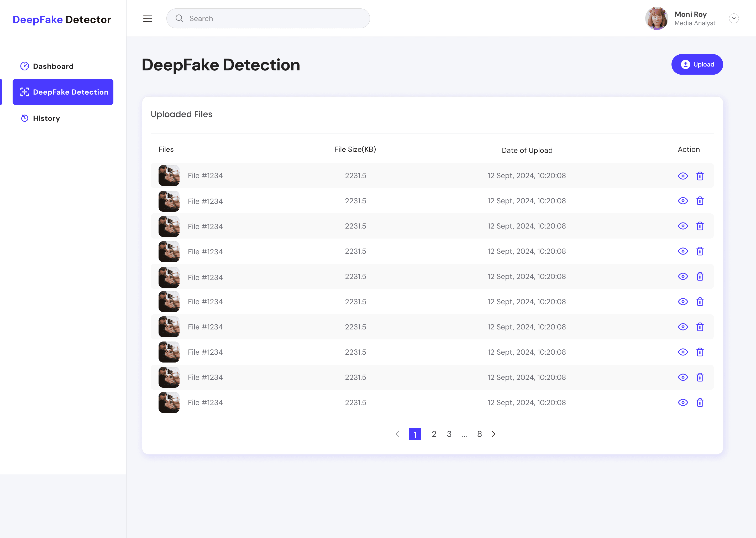The width and height of the screenshot is (756, 538).
Task: View the first uploaded file with eye icon
Action: [683, 175]
